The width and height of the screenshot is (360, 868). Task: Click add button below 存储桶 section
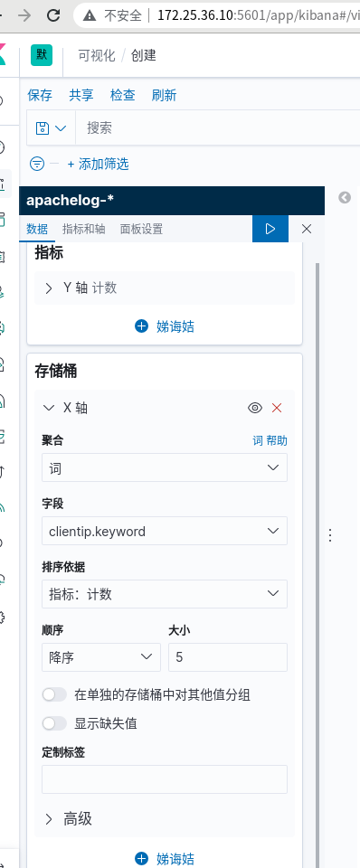pyautogui.click(x=165, y=859)
